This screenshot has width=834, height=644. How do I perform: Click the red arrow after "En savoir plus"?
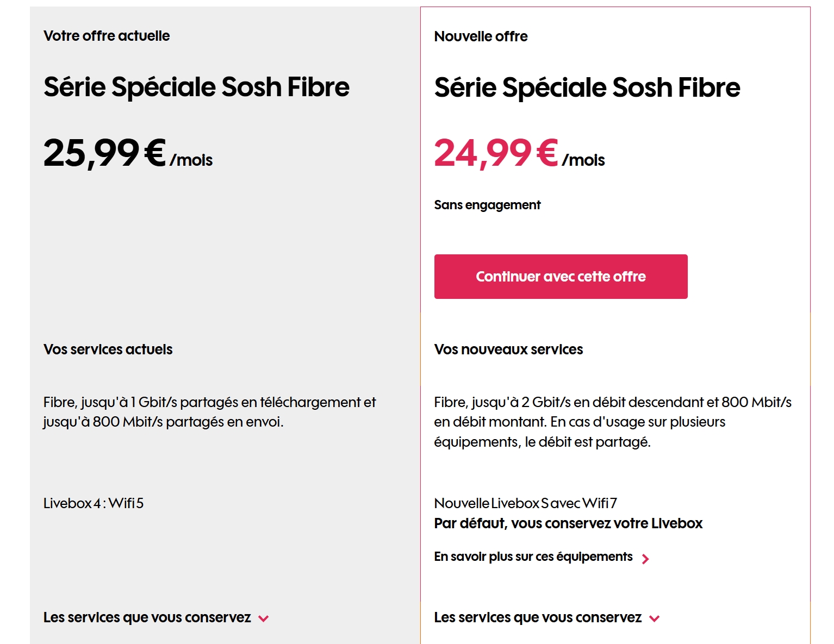coord(645,559)
